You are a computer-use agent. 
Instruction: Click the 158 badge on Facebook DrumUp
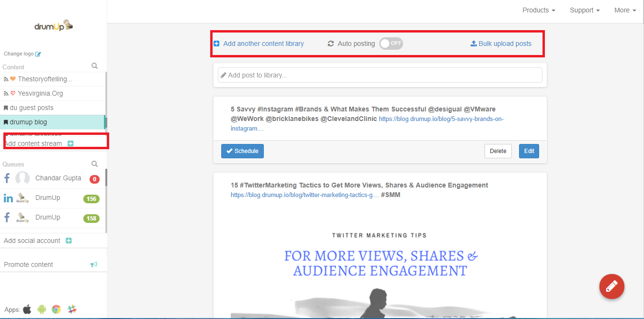pyautogui.click(x=91, y=219)
